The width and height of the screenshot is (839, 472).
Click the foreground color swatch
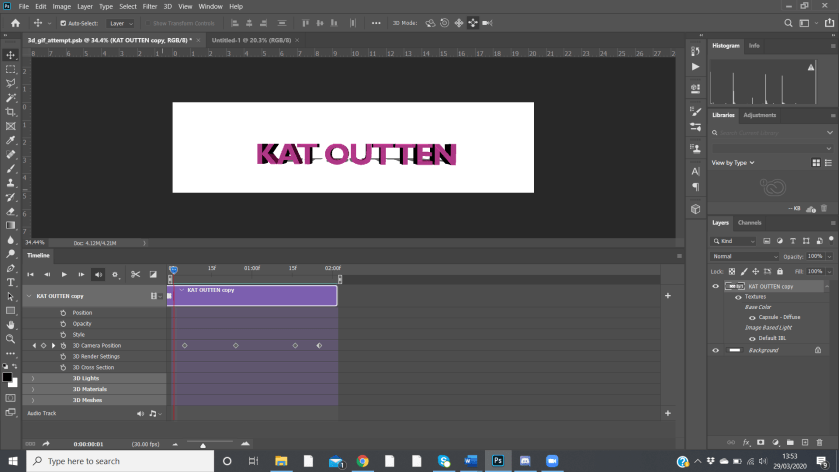pyautogui.click(x=7, y=377)
